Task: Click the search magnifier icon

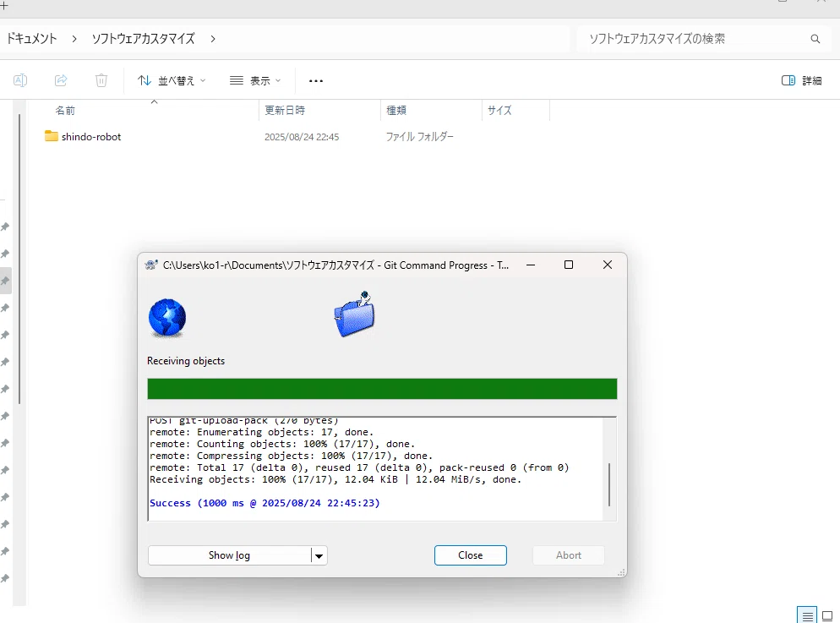Action: pyautogui.click(x=815, y=39)
